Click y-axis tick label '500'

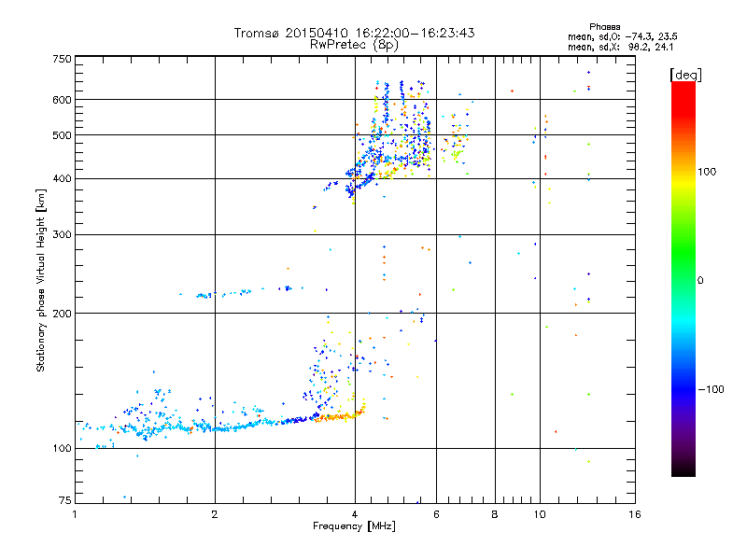coord(63,135)
